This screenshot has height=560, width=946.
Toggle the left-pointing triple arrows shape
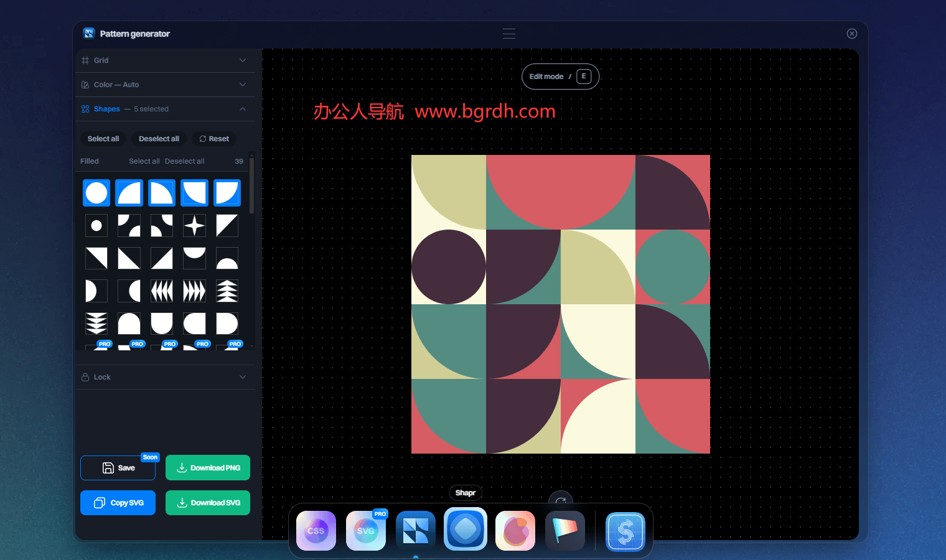(162, 291)
